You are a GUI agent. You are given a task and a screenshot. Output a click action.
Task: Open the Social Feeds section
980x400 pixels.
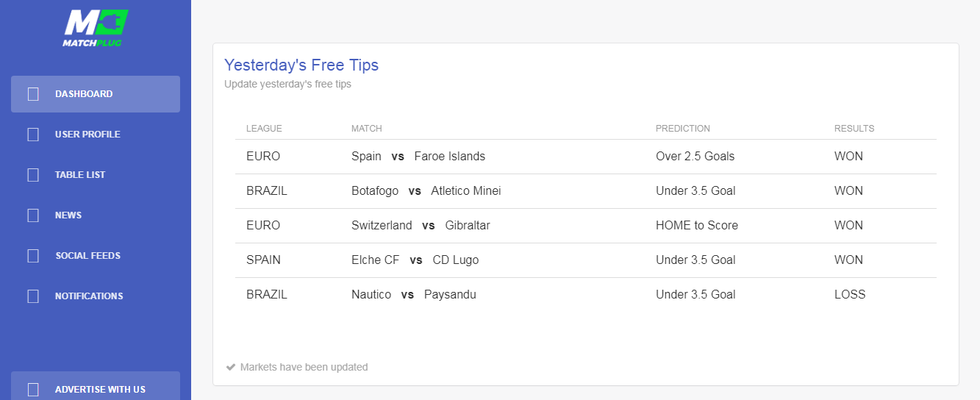pos(96,256)
